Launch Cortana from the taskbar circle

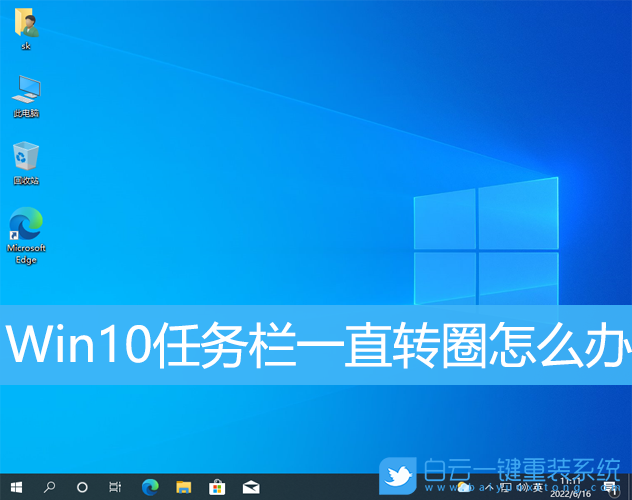pyautogui.click(x=82, y=488)
